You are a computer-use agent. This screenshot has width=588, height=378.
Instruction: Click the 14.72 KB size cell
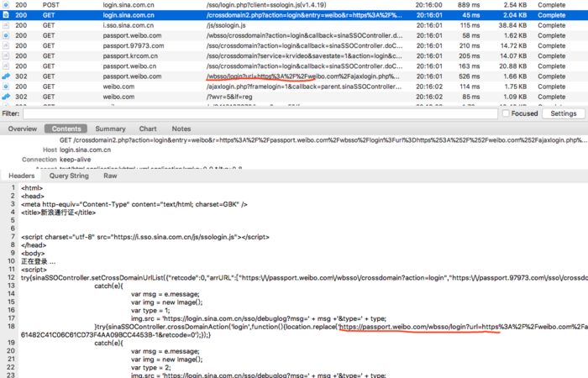513,45
